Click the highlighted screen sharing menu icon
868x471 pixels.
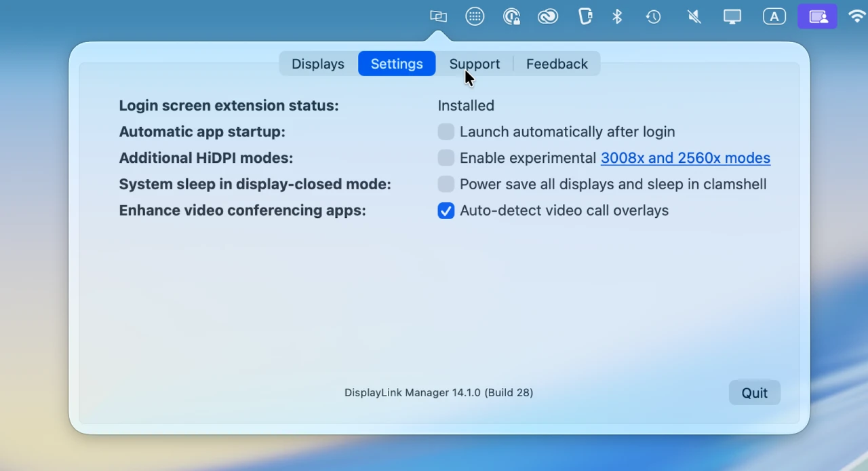(x=817, y=16)
